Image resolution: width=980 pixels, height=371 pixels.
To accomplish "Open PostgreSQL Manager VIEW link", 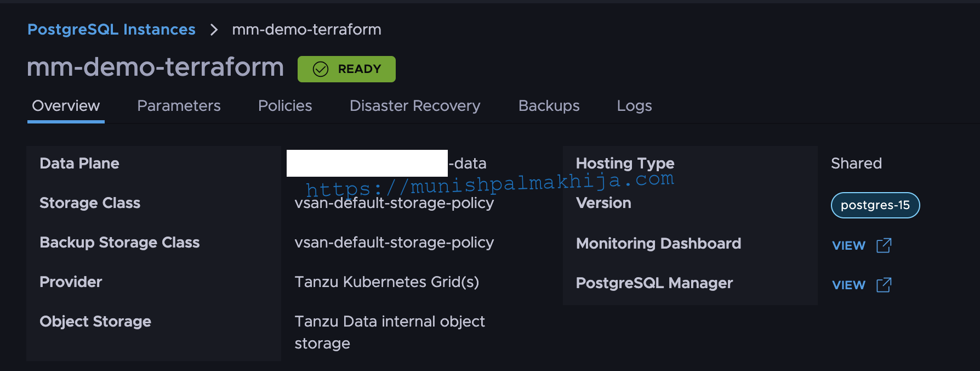I will click(x=848, y=285).
